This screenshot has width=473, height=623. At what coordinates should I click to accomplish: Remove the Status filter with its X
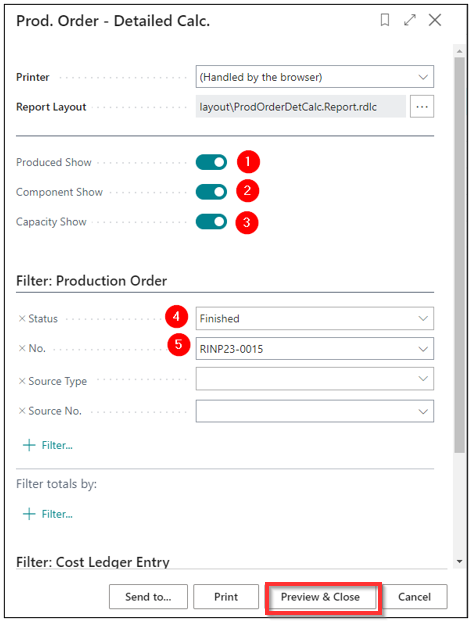click(x=22, y=319)
